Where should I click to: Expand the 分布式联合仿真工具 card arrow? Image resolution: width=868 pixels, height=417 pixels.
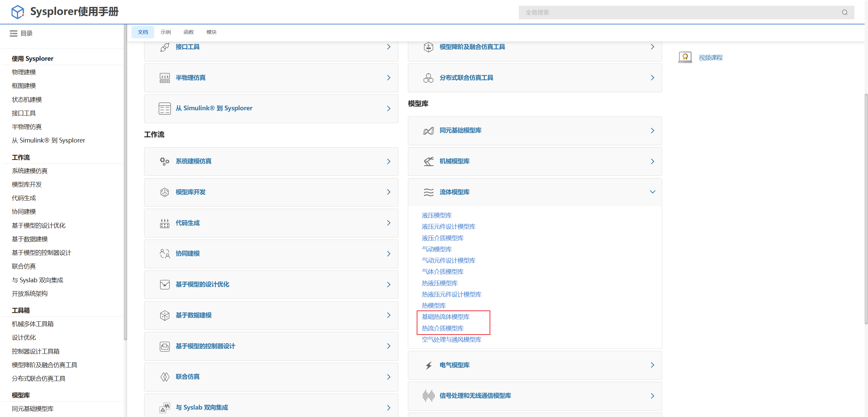coord(652,78)
